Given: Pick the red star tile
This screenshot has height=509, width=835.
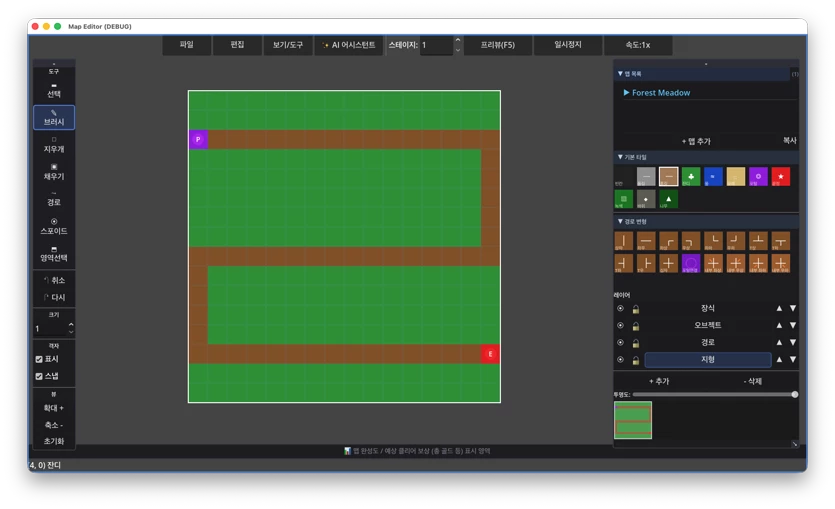Looking at the screenshot, I should (x=781, y=177).
